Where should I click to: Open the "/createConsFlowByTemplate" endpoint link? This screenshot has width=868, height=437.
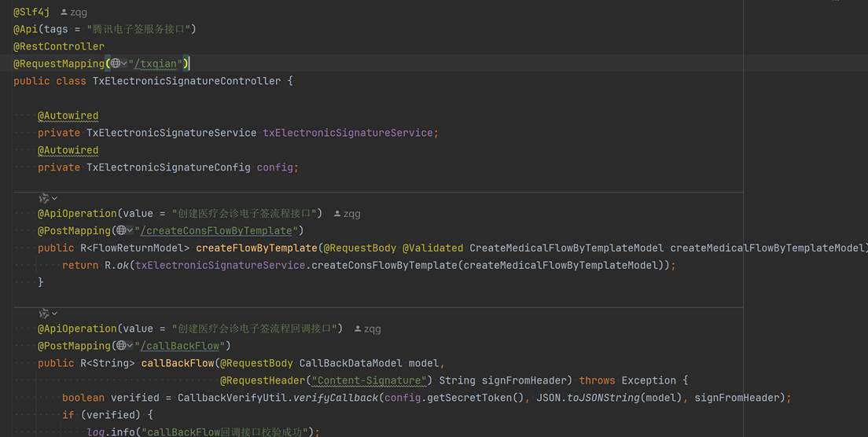point(216,231)
